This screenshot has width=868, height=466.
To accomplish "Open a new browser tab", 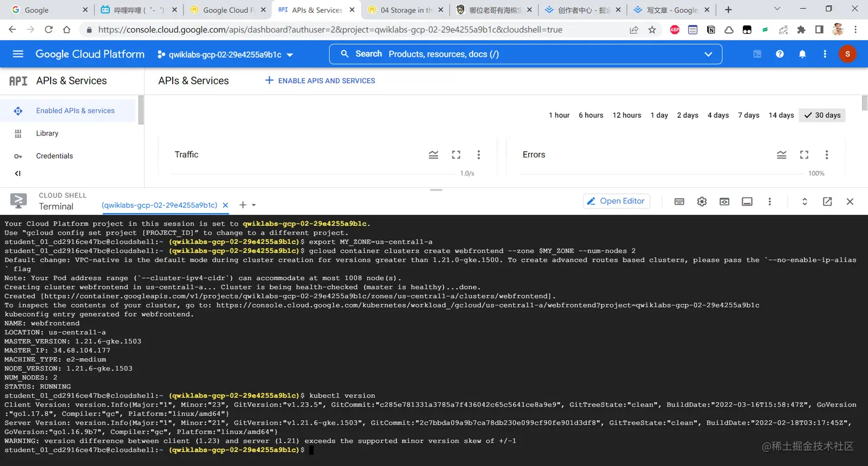I will pos(728,10).
